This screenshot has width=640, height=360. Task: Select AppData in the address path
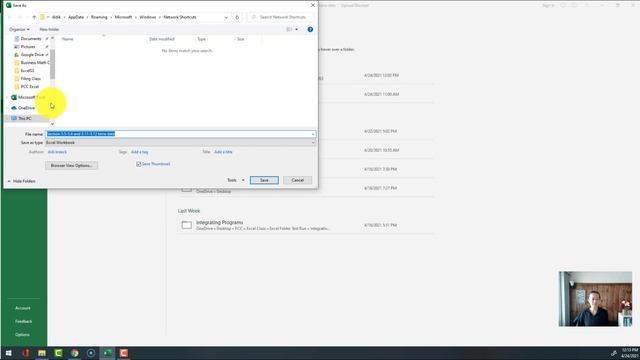76,17
